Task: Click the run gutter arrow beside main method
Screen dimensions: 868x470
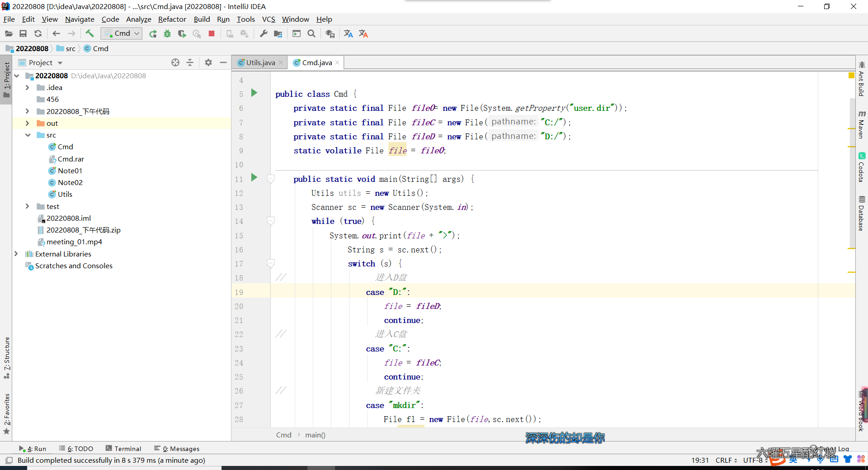Action: click(254, 178)
